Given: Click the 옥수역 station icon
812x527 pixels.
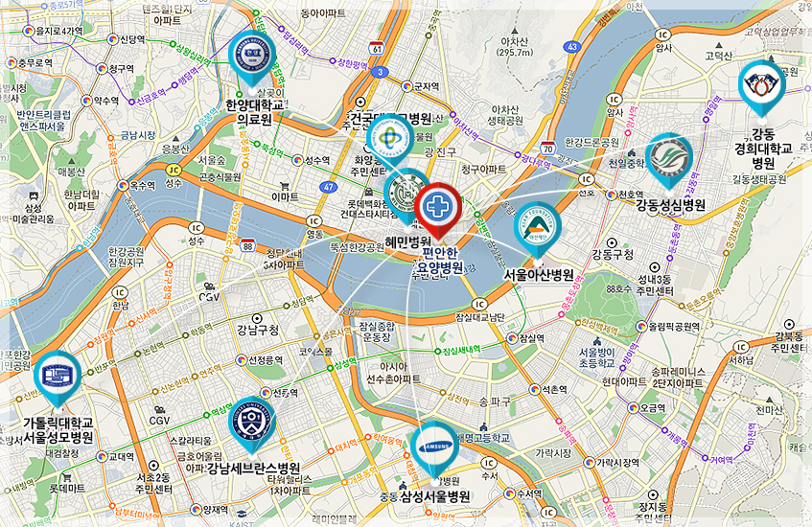Looking at the screenshot, I should click(x=124, y=185).
